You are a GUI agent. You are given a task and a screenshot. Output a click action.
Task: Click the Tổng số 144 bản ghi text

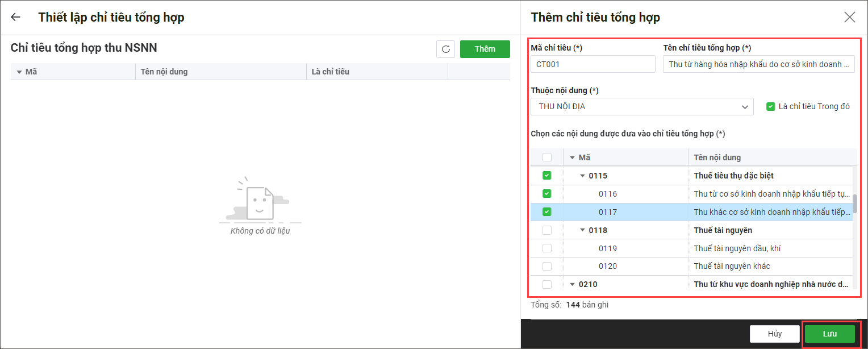coord(570,305)
